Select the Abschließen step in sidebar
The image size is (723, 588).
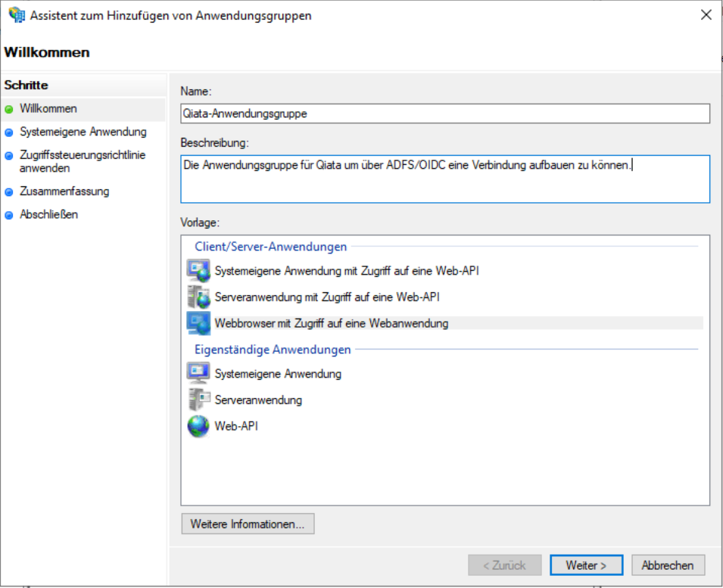point(48,214)
